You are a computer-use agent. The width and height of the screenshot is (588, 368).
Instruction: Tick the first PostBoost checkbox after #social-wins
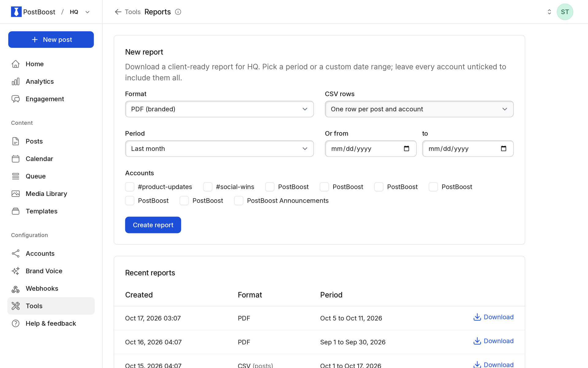(x=270, y=187)
